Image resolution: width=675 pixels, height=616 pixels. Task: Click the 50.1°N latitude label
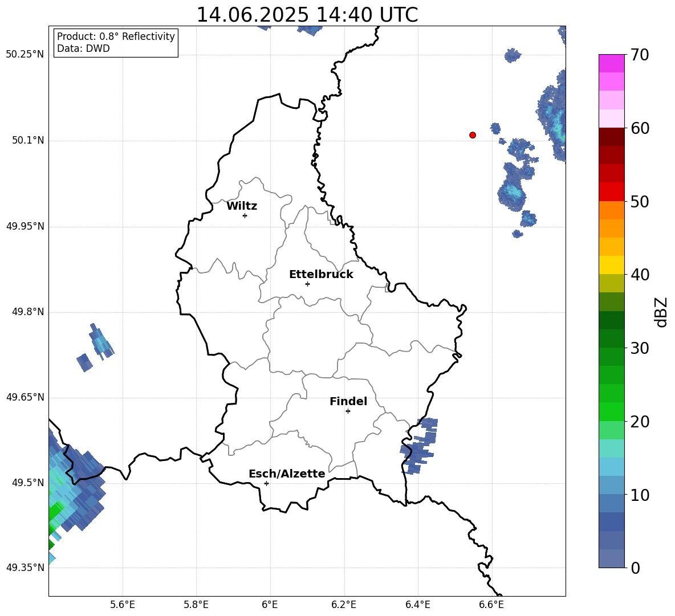click(28, 140)
